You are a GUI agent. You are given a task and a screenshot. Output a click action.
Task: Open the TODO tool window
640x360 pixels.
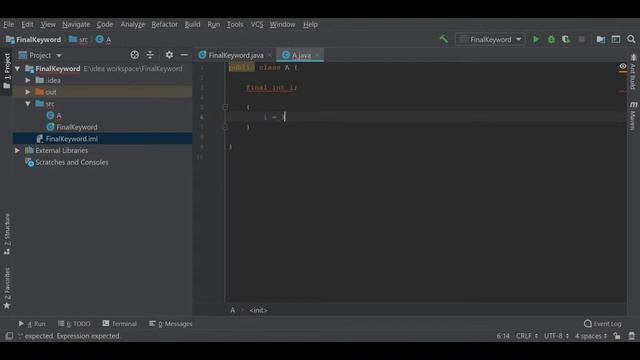tap(74, 324)
